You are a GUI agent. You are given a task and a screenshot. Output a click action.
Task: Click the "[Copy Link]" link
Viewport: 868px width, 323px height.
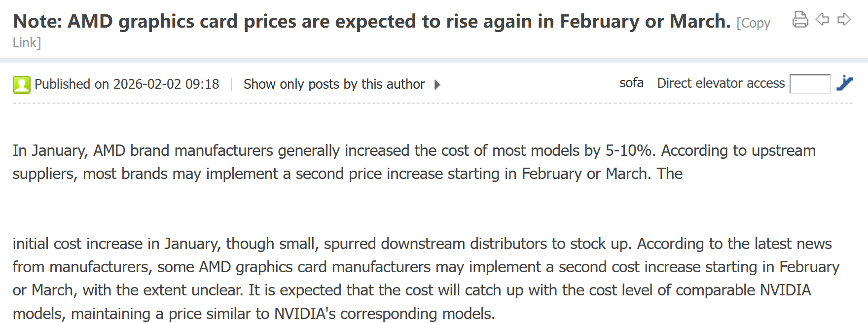click(753, 23)
